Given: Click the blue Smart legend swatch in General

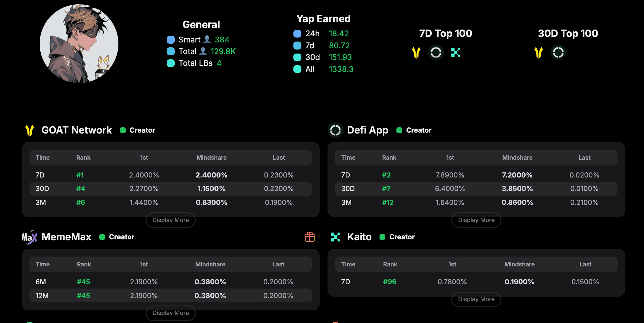Looking at the screenshot, I should click(x=171, y=40).
